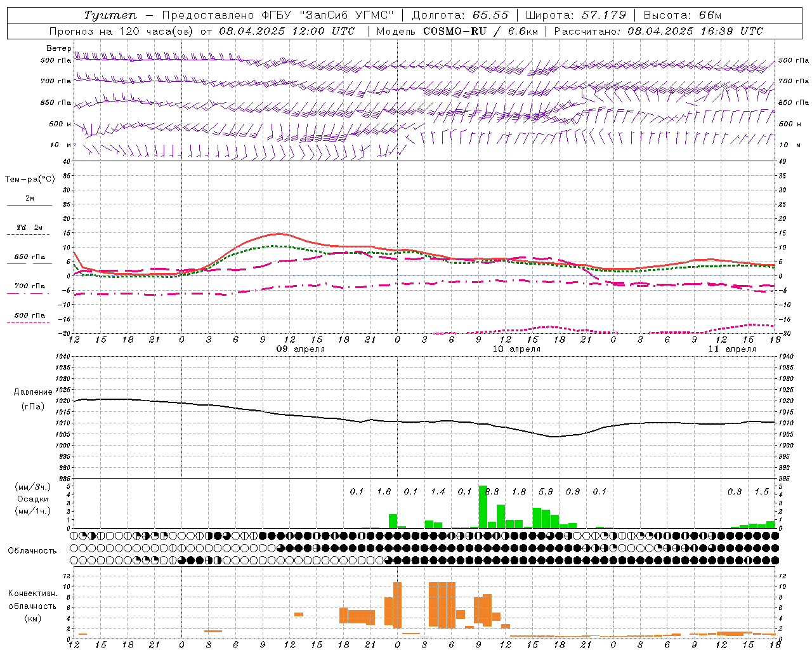The image size is (812, 650).
Task: Click the dashed line sample under "Td 2м"
Action: (28, 235)
